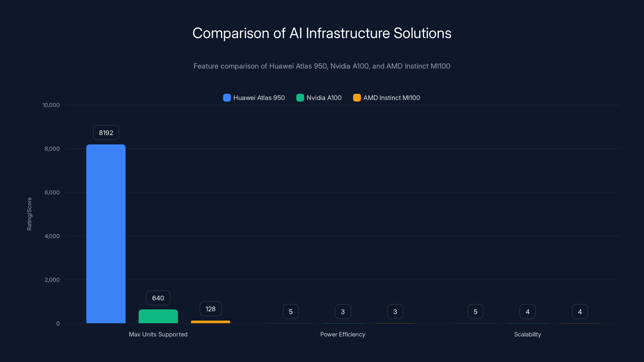Select the Scalability axis label
The height and width of the screenshot is (362, 644).
(527, 334)
